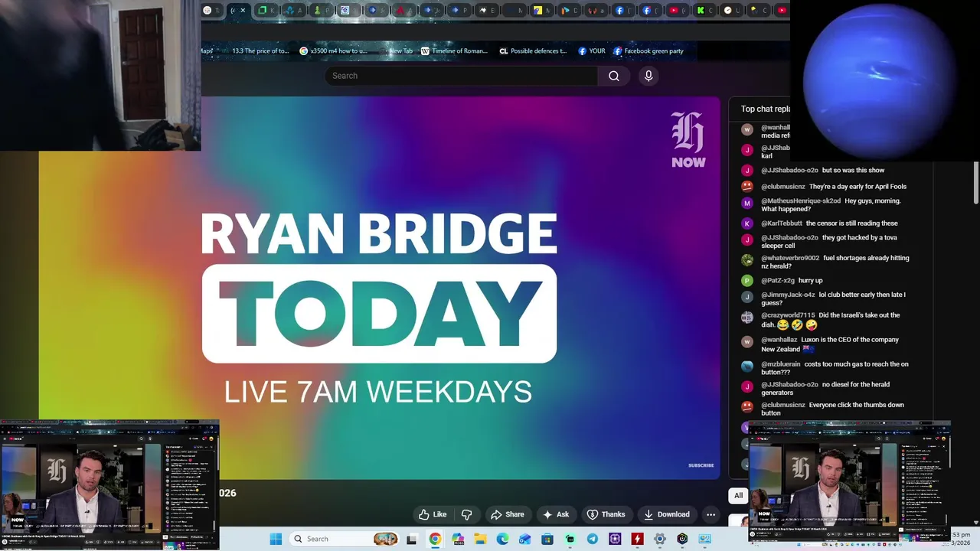980x551 pixels.
Task: Open the 'New Tab' bookmark
Action: (x=397, y=51)
